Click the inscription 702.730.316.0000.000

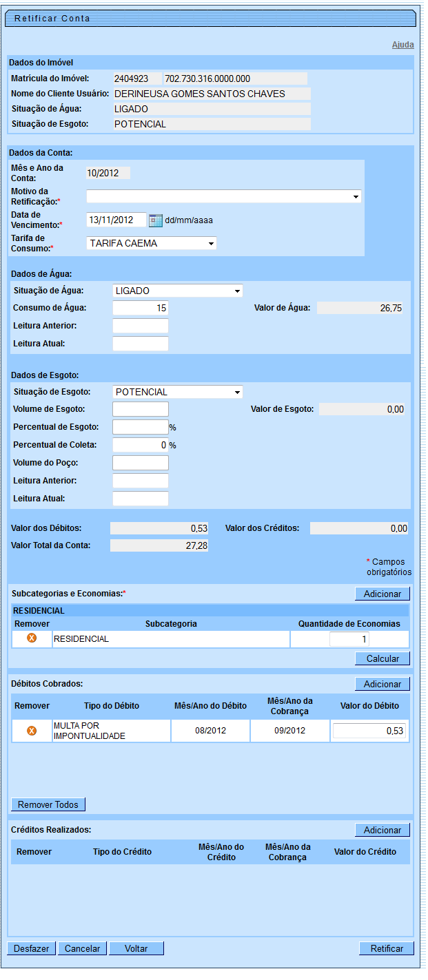[x=235, y=79]
